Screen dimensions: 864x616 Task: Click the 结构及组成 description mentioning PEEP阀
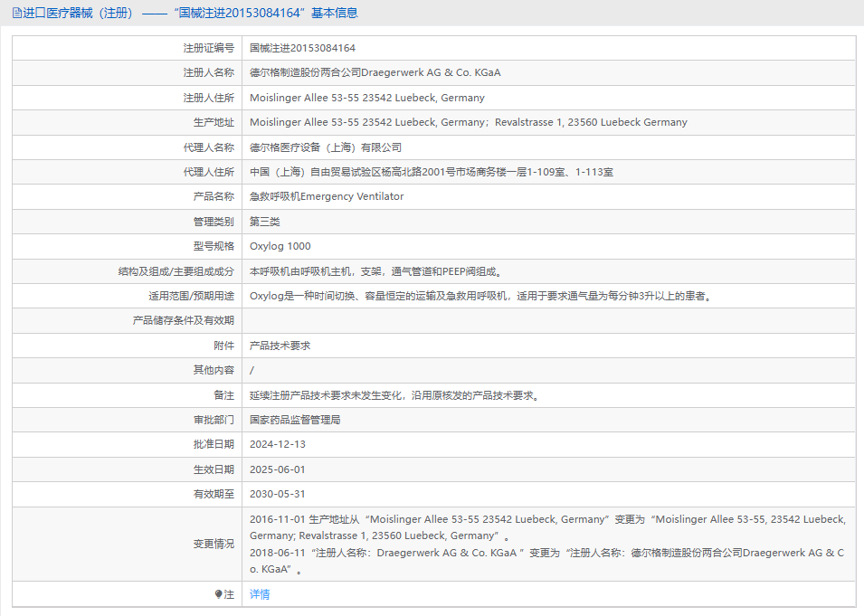tap(375, 271)
